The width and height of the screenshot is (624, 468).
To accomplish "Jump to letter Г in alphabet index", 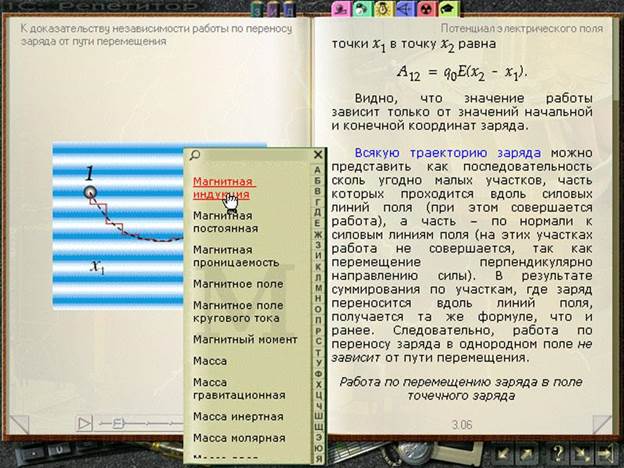I will click(x=317, y=202).
